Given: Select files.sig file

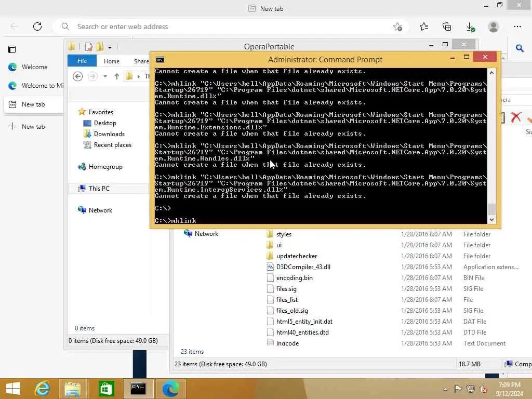Looking at the screenshot, I should pos(286,289).
